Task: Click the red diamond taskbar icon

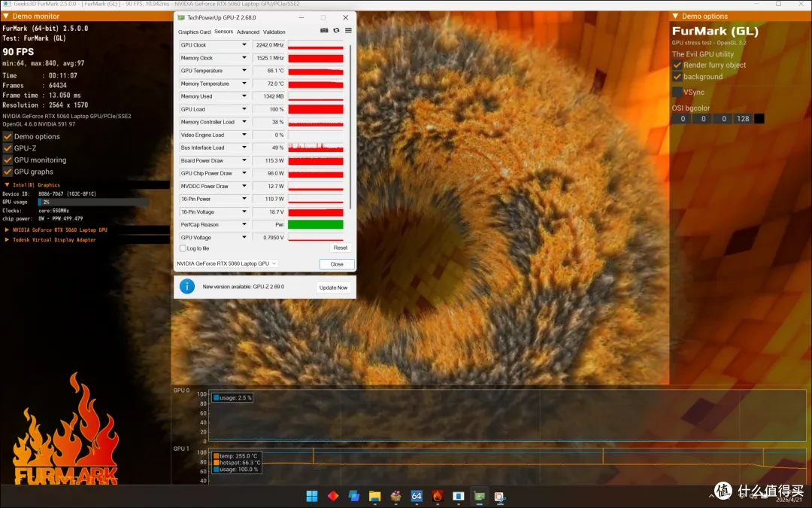Action: tap(333, 496)
